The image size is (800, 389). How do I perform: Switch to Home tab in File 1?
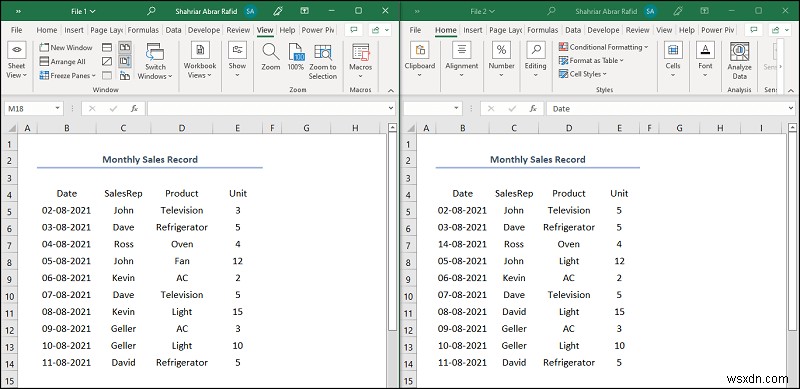point(47,30)
